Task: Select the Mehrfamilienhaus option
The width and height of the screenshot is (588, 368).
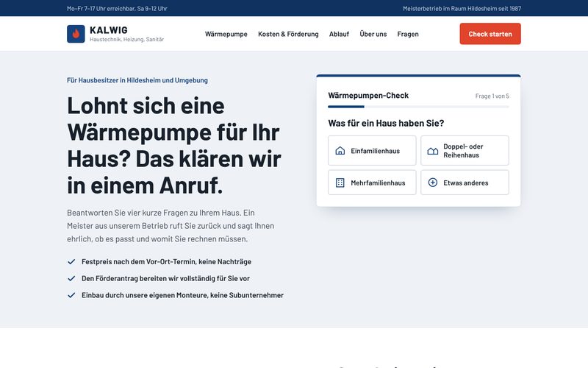Action: (x=372, y=183)
